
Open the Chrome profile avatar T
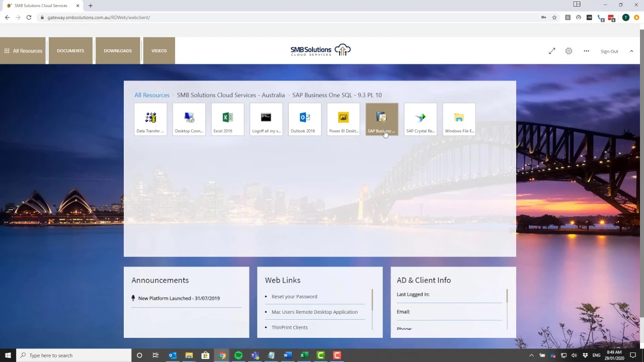626,18
